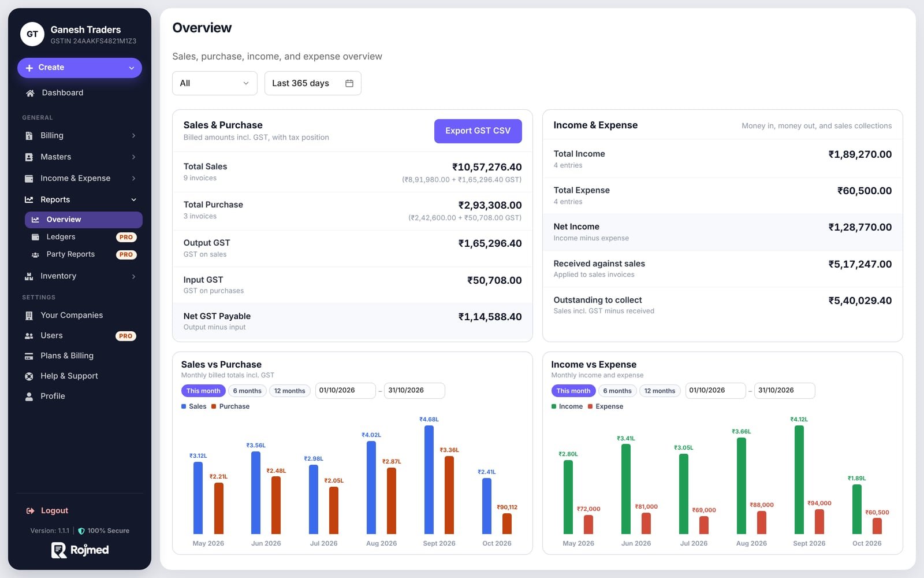Click the plus icon on Create button
The height and width of the screenshot is (578, 924).
[29, 68]
